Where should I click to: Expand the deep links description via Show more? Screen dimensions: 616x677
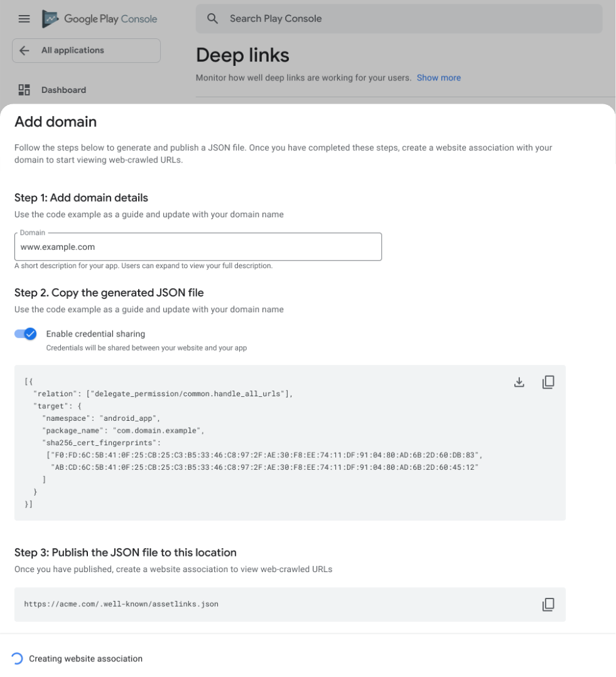(438, 77)
